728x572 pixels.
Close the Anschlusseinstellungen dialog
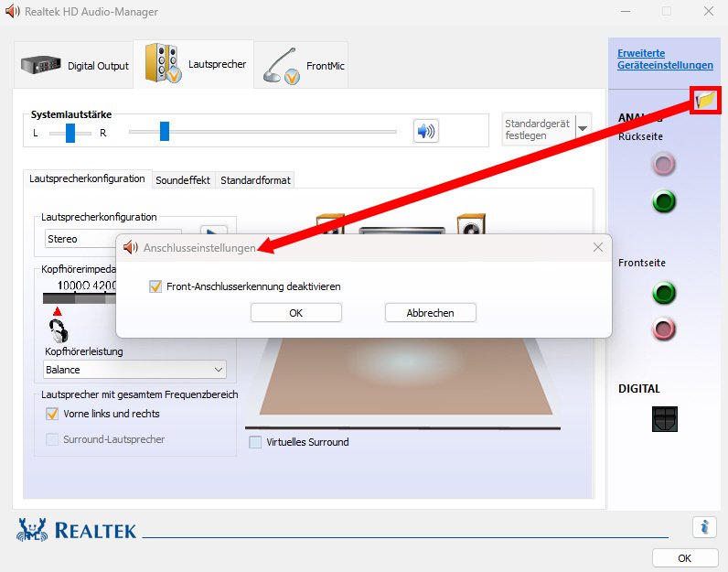[x=598, y=247]
